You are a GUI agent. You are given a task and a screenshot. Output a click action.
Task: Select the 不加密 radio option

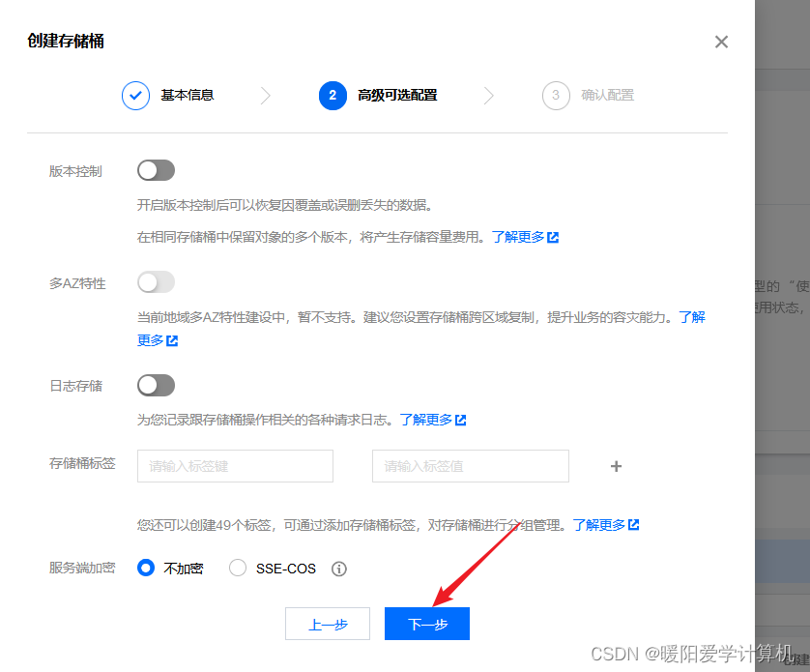(x=146, y=569)
